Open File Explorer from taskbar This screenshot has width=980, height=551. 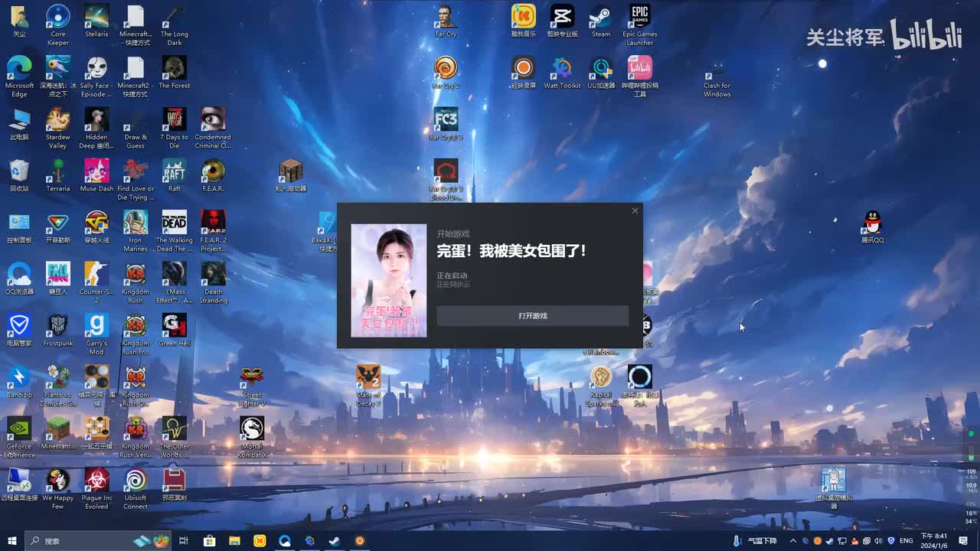[234, 541]
